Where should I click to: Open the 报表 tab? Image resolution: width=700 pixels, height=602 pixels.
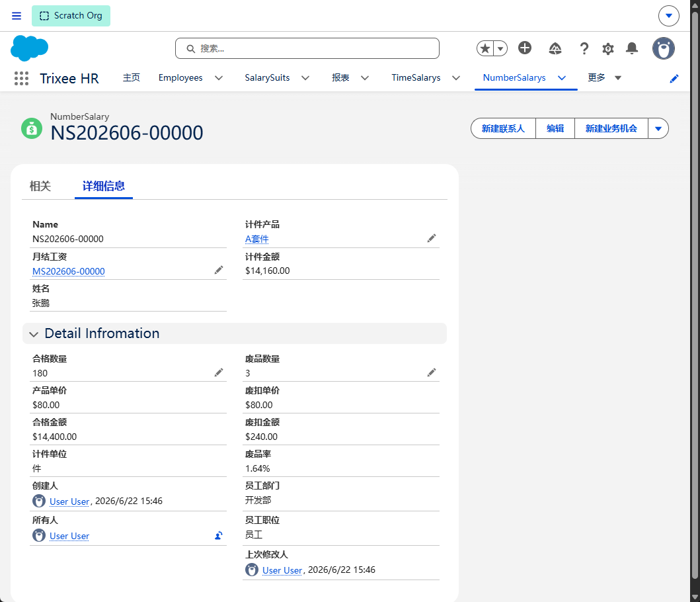[340, 78]
